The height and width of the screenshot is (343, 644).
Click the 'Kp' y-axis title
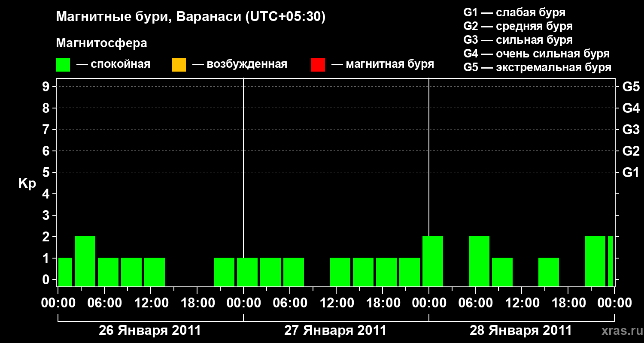tap(27, 184)
